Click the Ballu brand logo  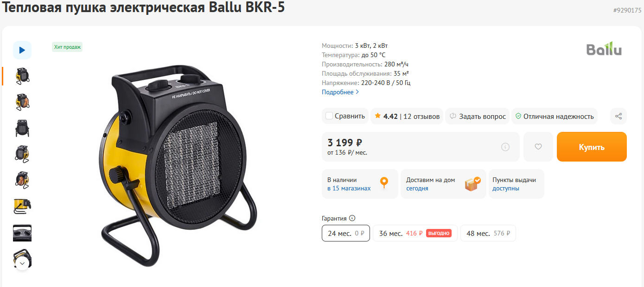pos(604,49)
